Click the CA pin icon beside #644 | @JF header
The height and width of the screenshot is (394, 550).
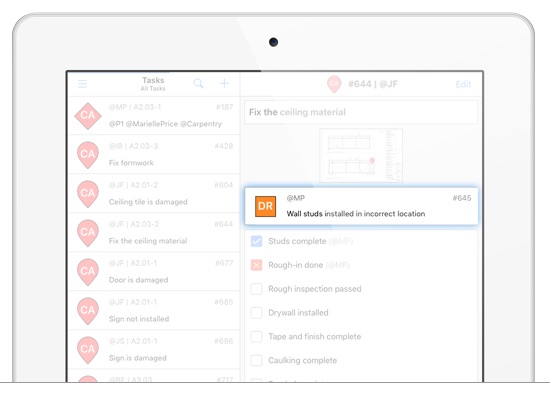click(x=334, y=84)
